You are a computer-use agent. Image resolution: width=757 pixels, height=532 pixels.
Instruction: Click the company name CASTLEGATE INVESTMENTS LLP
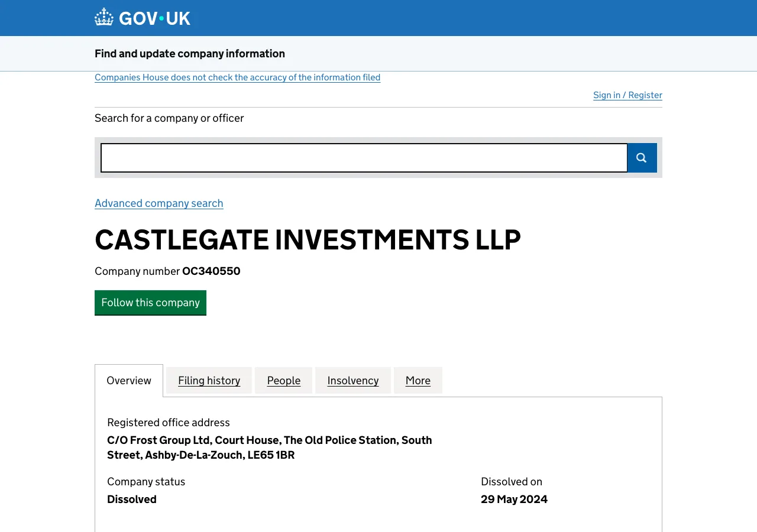coord(308,240)
